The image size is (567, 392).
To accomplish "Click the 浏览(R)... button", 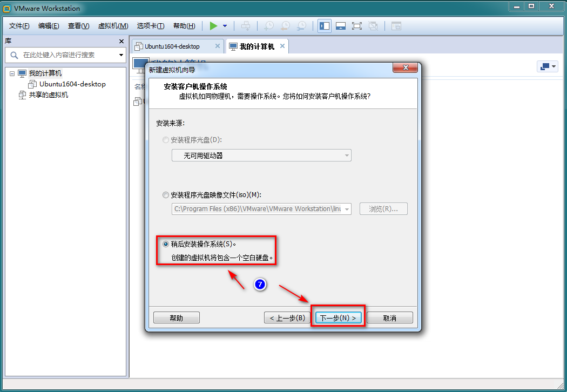I will (383, 208).
